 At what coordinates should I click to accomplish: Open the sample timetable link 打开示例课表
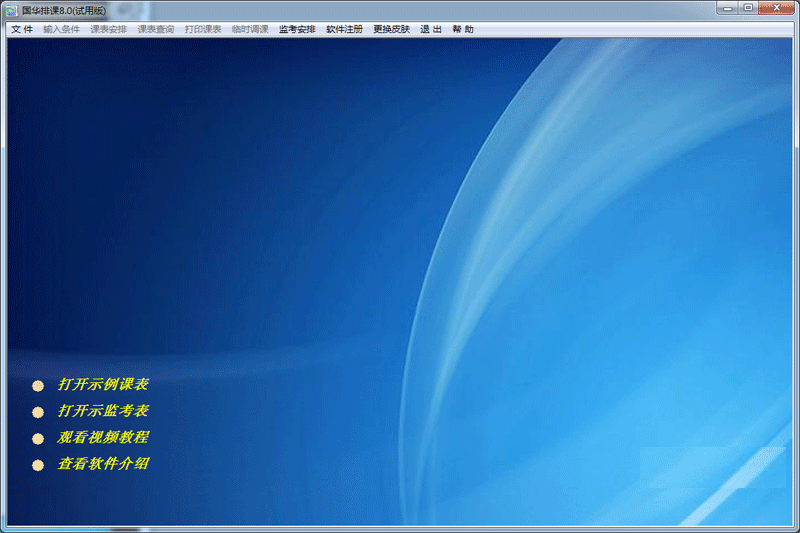click(104, 384)
